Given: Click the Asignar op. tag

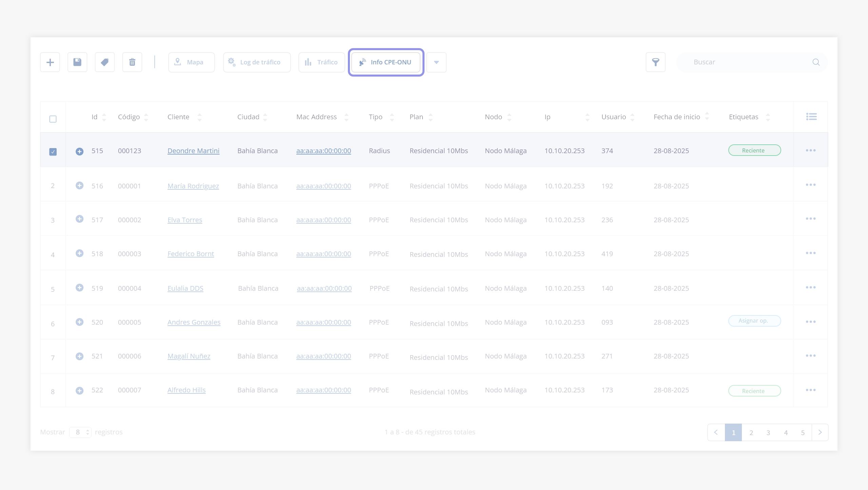Looking at the screenshot, I should point(754,321).
